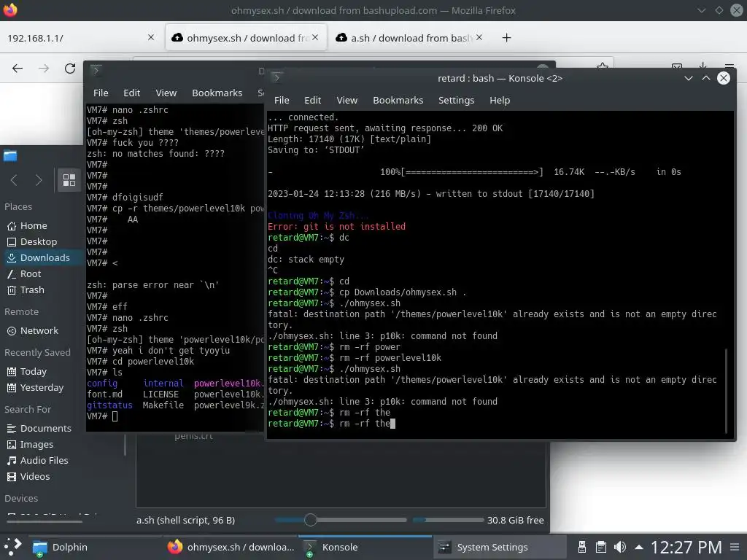
Task: Click Dolphin forward navigation arrow
Action: tap(39, 180)
